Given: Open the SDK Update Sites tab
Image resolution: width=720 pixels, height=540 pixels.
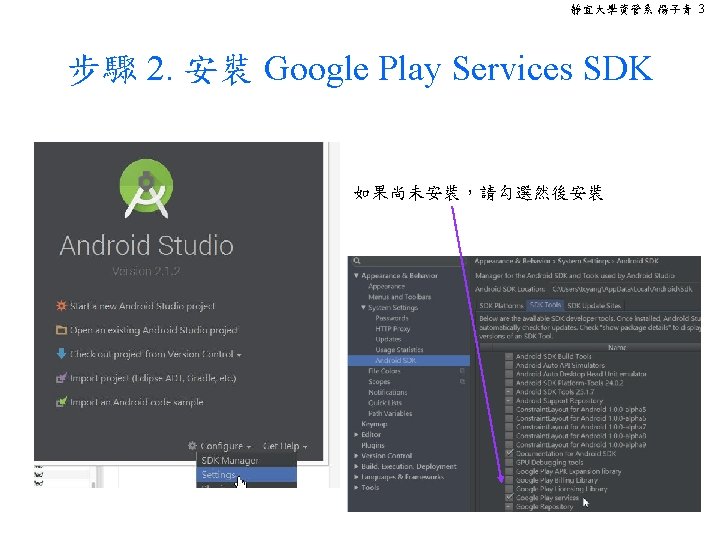Looking at the screenshot, I should [x=594, y=305].
